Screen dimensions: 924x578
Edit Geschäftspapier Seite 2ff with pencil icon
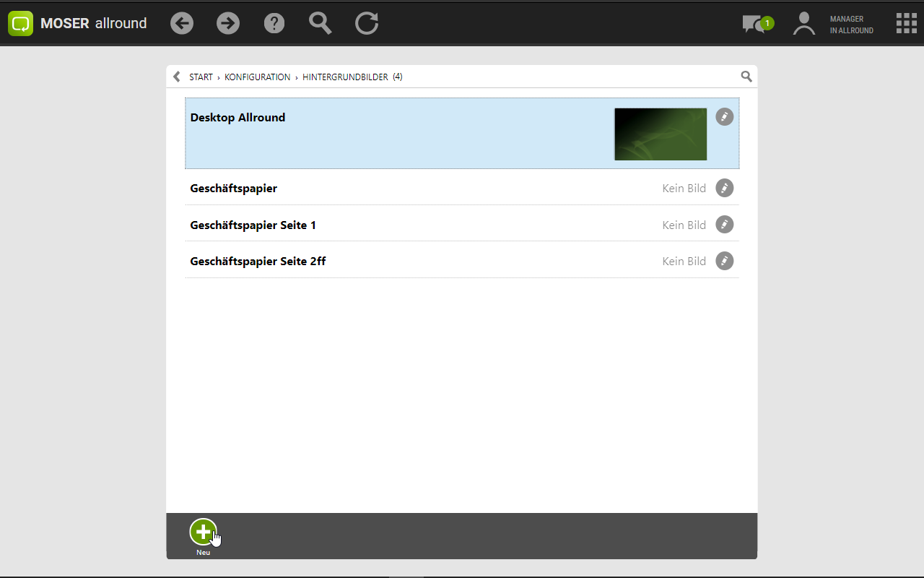tap(724, 261)
